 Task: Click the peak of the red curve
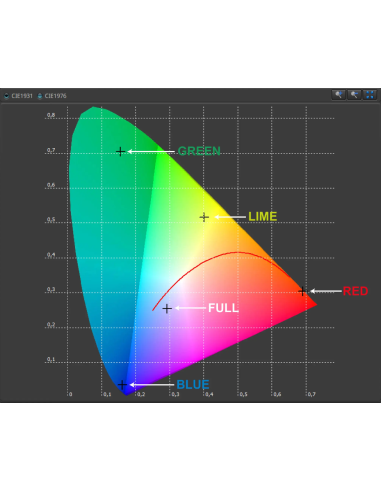point(237,252)
